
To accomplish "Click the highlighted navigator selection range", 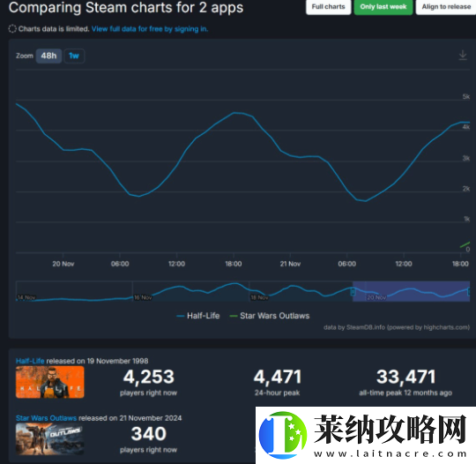I will tap(411, 291).
